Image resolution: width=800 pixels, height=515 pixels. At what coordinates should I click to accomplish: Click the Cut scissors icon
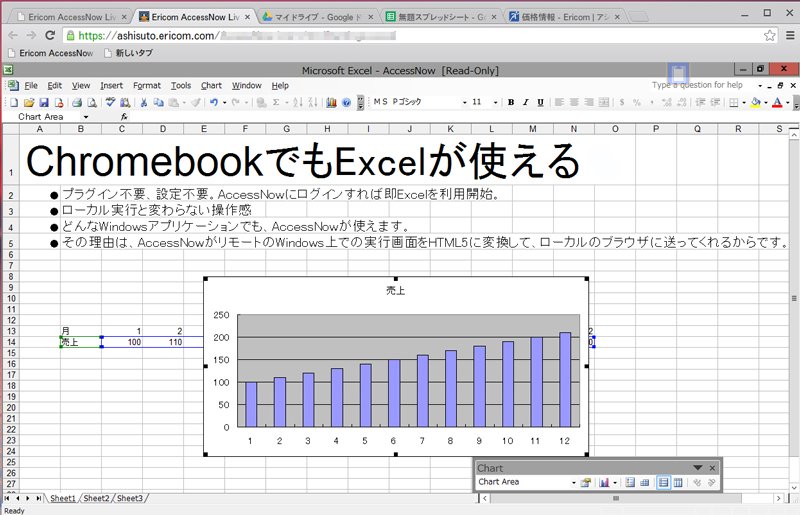[x=144, y=103]
